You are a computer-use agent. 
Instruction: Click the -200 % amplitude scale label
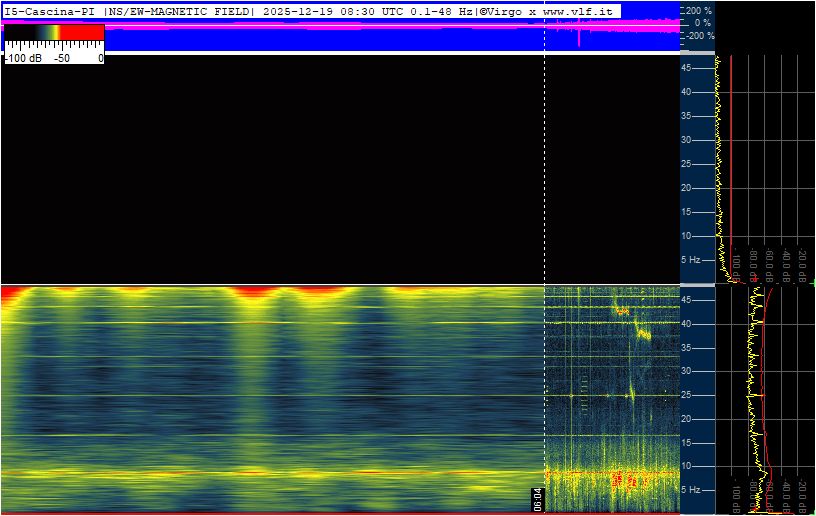click(x=700, y=36)
